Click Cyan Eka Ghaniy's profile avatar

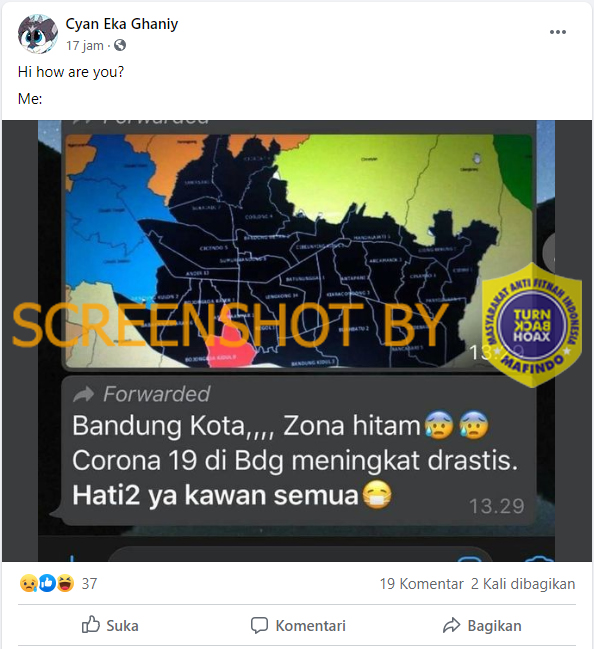pos(37,34)
